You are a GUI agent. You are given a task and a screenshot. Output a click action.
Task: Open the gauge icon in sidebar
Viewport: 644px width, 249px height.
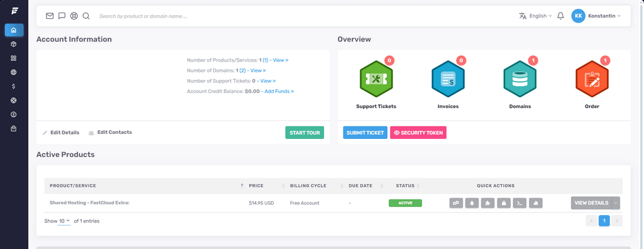(x=14, y=114)
